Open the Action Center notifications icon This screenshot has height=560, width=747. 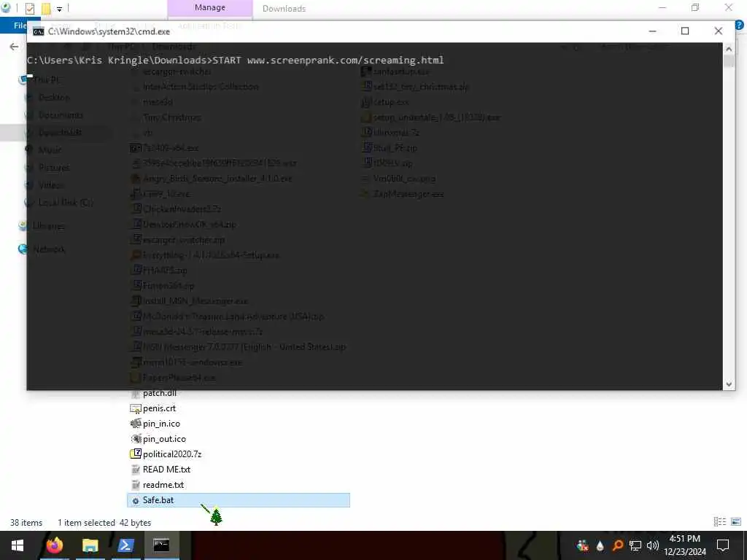click(723, 545)
